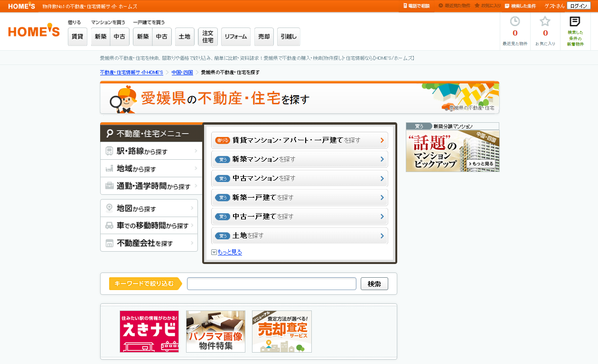The image size is (598, 364).
Task: Click the もっと見る link
Action: point(230,252)
